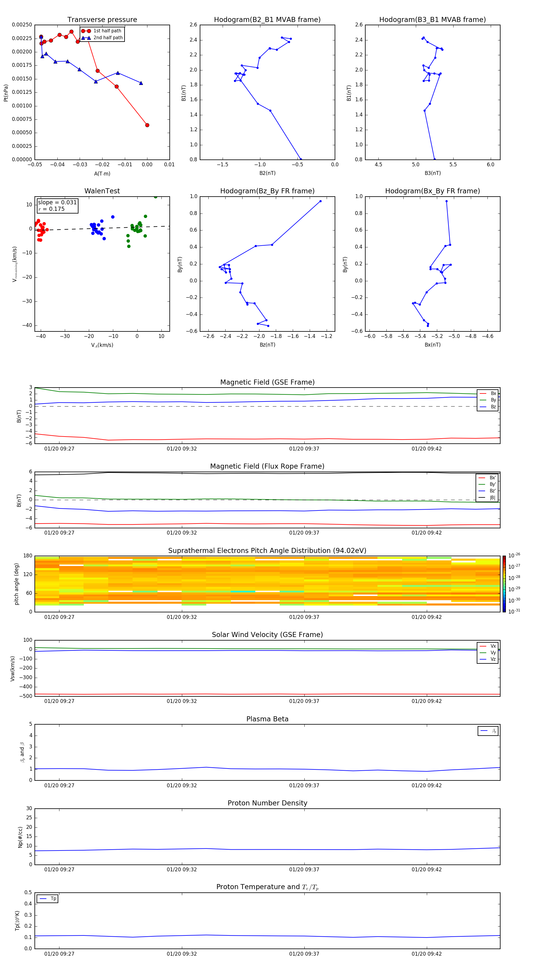Click the 'By' legend entry in GSE plot
The width and height of the screenshot is (535, 980).
coord(488,400)
